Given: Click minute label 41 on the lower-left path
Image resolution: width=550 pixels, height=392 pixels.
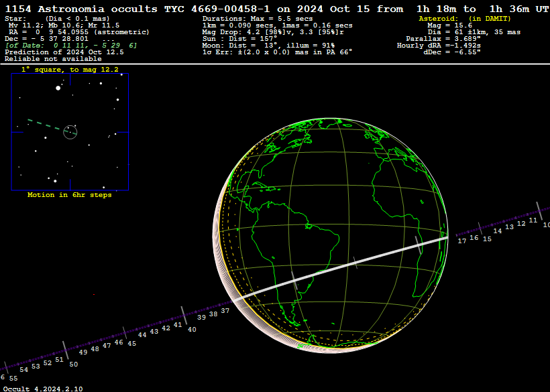Looking at the screenshot, I should click(x=178, y=325).
